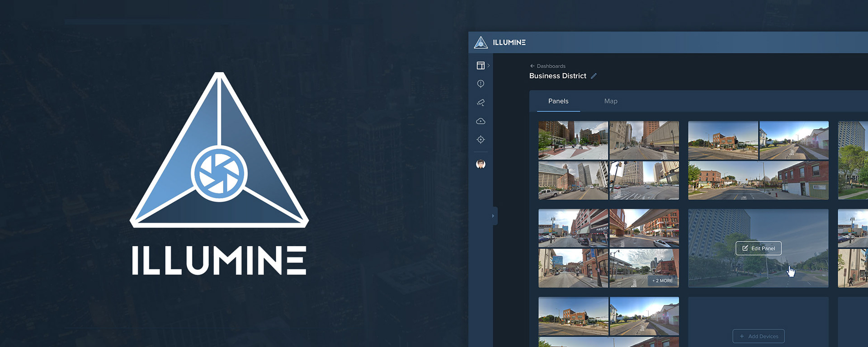Open the user avatar profile in sidebar

click(x=481, y=164)
